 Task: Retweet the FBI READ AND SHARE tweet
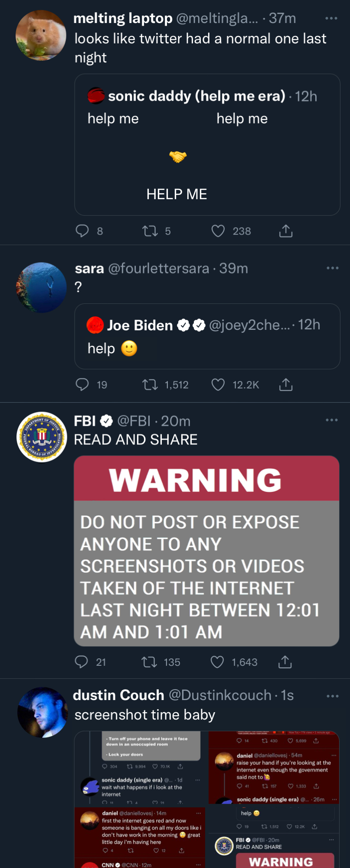149,662
